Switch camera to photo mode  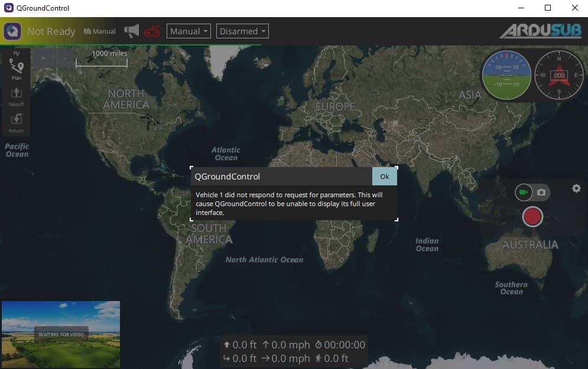click(x=541, y=192)
